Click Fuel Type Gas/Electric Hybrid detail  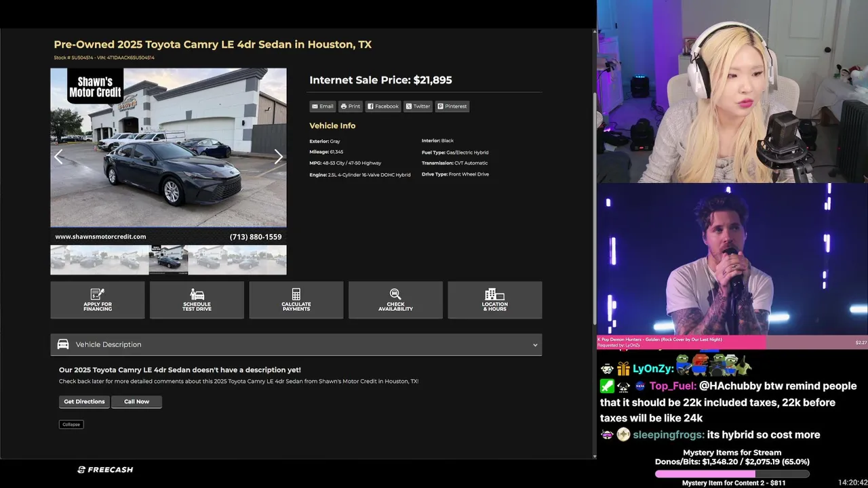tap(455, 152)
